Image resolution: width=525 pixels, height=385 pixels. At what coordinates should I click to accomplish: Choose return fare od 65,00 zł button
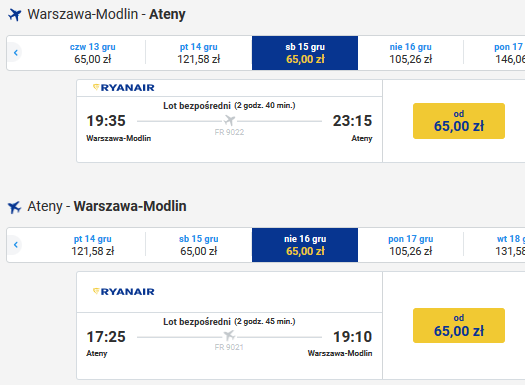tap(459, 325)
